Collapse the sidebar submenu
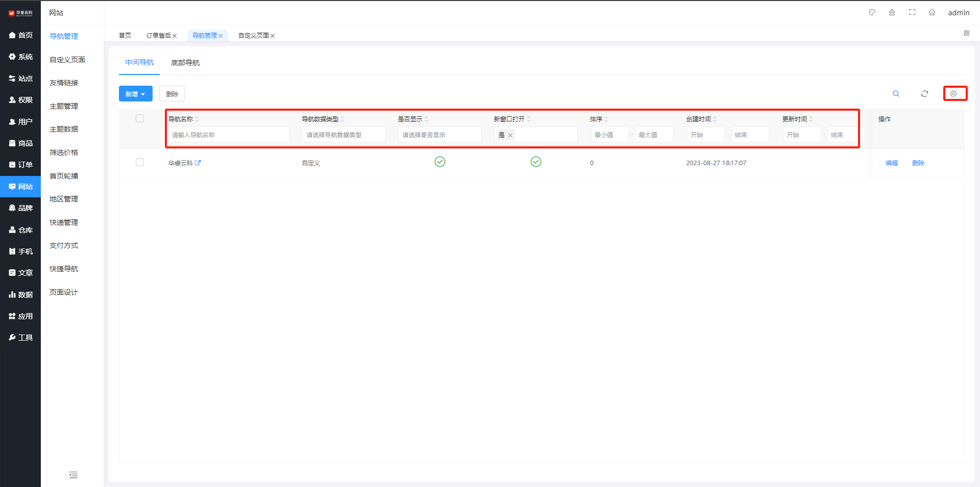Image resolution: width=980 pixels, height=487 pixels. coord(73,475)
